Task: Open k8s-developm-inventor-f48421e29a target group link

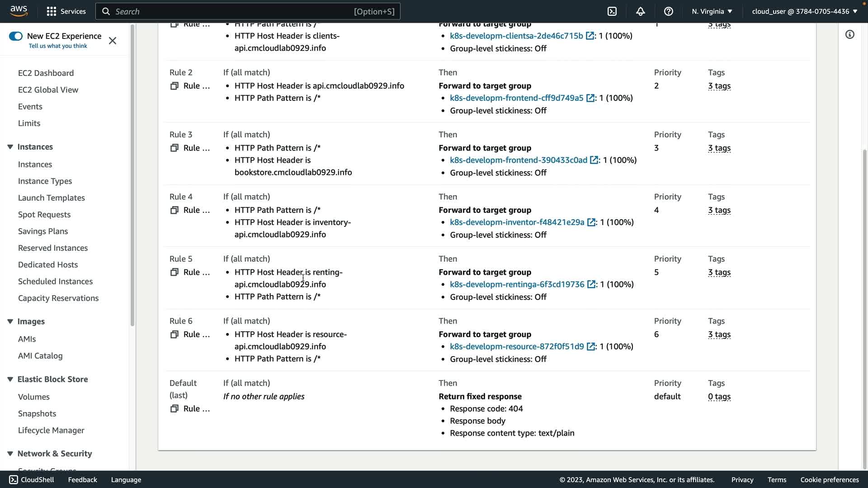Action: [x=517, y=222]
